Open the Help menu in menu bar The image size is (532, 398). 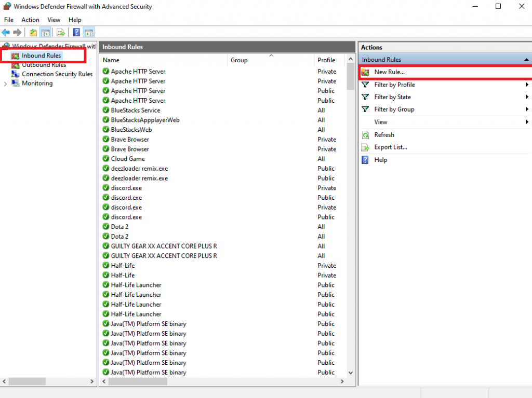(75, 20)
